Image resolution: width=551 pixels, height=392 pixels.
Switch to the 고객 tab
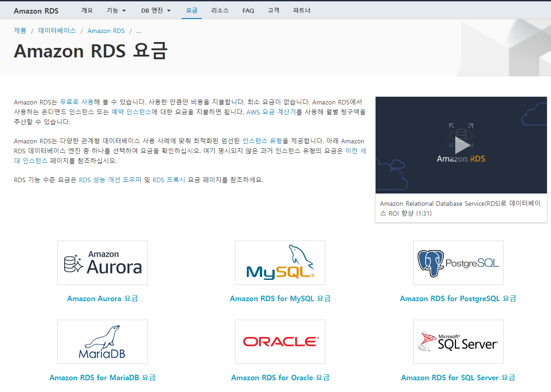click(273, 10)
